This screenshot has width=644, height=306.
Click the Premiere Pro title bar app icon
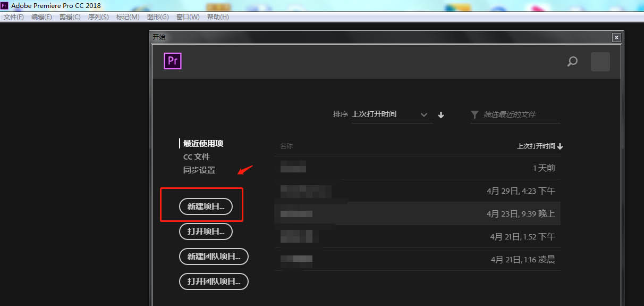click(x=4, y=5)
